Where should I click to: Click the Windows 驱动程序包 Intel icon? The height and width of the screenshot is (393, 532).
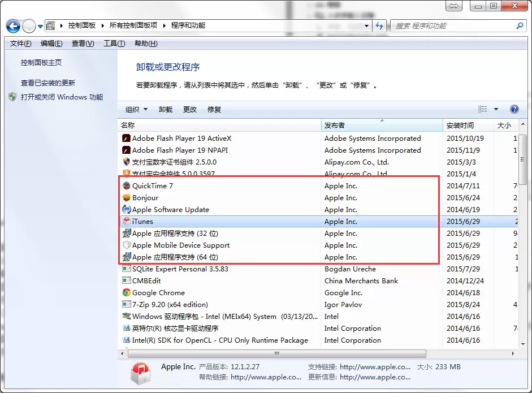tap(126, 316)
